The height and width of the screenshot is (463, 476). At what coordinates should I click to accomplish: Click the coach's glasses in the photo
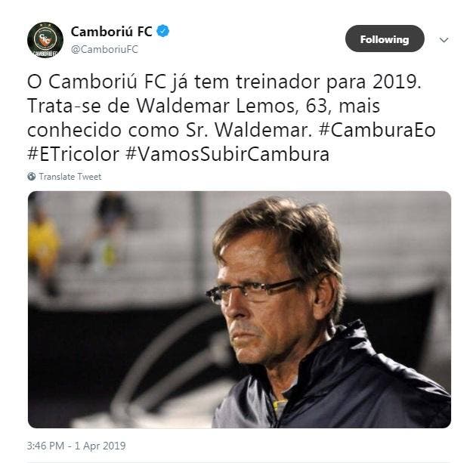tap(253, 290)
